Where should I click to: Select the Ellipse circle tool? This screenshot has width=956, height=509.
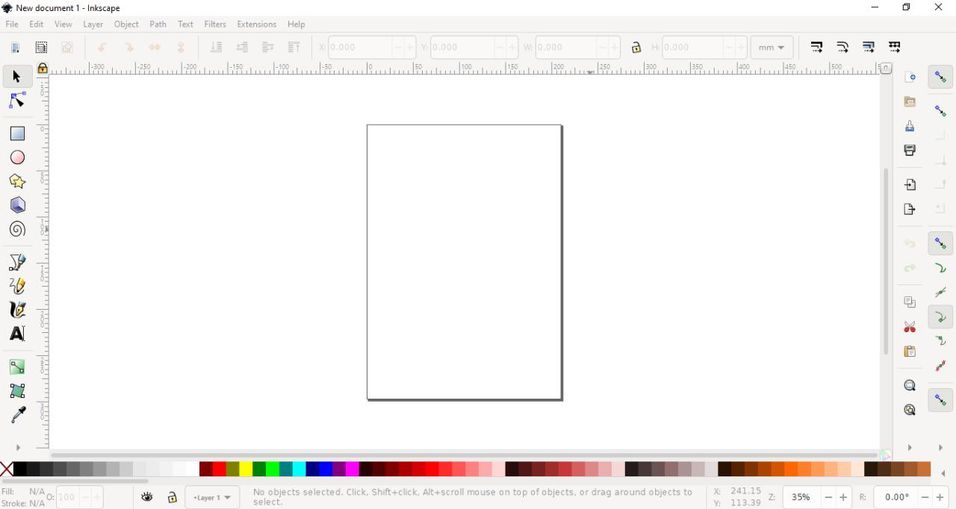(x=17, y=157)
